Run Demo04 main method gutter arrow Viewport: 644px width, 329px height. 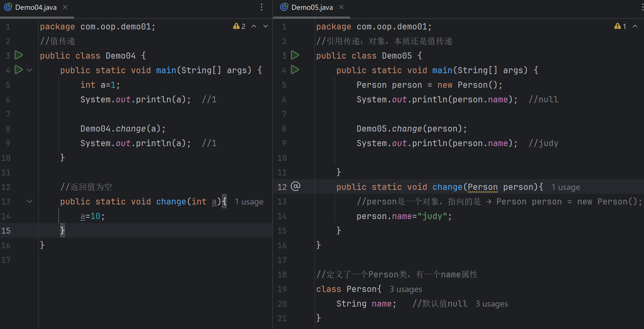click(x=19, y=70)
